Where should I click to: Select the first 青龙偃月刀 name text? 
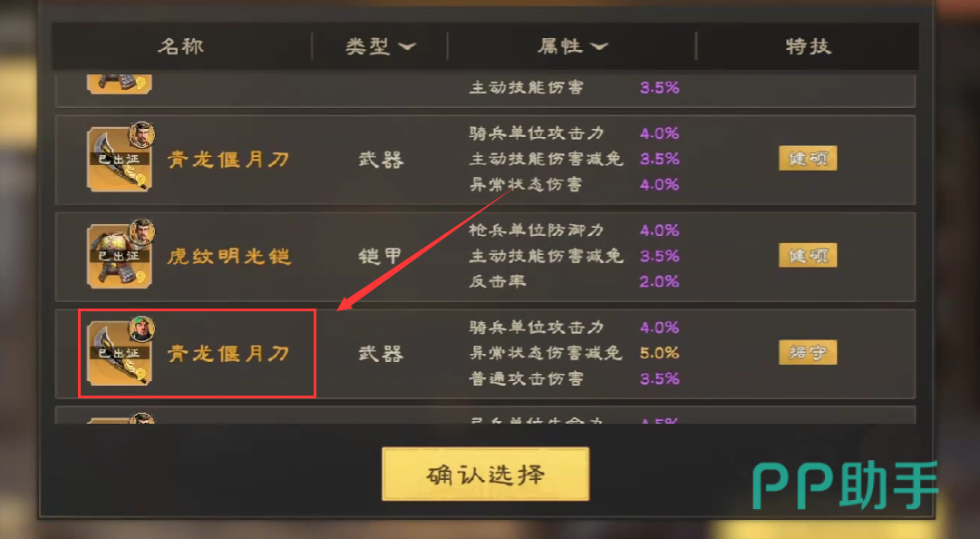click(x=228, y=160)
